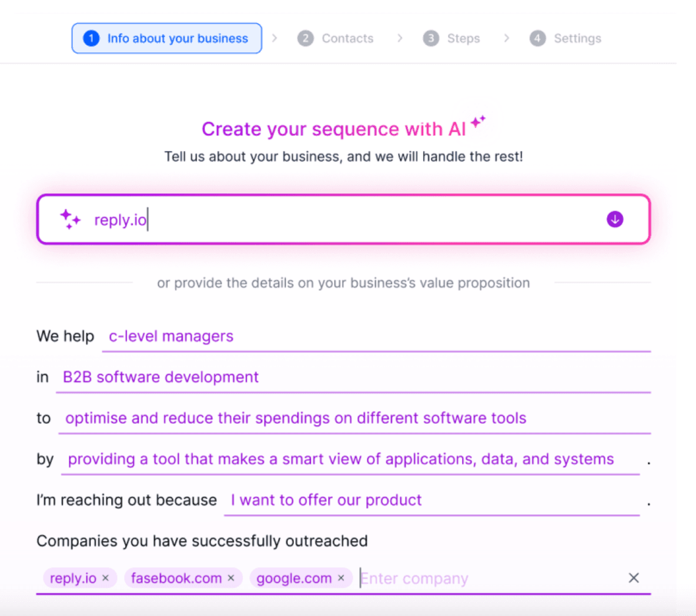Switch to the Steps tab
This screenshot has height=616, width=696.
(x=463, y=38)
